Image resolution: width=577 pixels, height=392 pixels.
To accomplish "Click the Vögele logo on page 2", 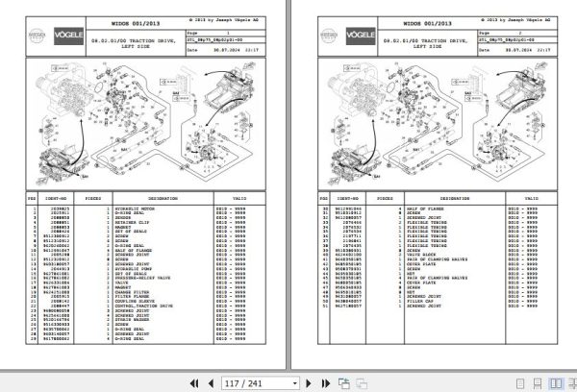I will coord(361,37).
